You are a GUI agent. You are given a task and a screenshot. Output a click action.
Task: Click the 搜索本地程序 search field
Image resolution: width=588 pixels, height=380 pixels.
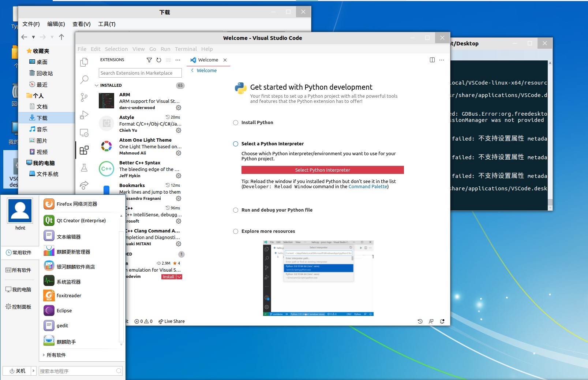click(80, 371)
